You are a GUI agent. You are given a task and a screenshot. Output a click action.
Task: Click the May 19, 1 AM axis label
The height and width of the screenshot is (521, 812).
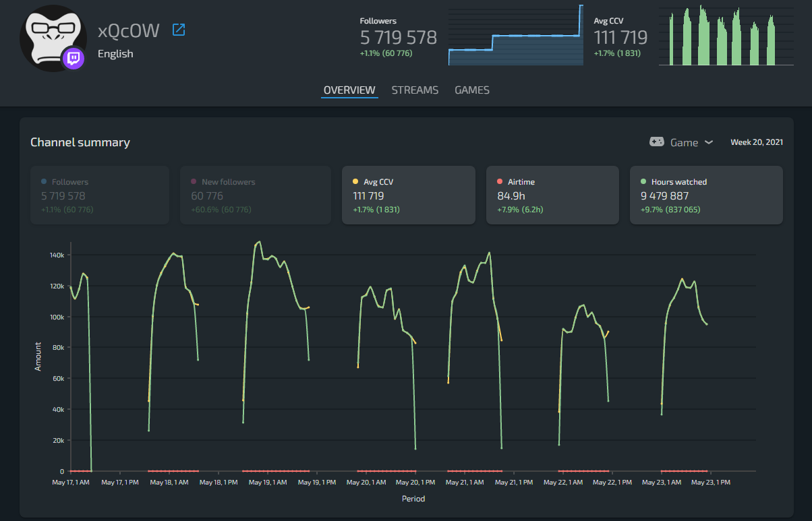tap(267, 483)
